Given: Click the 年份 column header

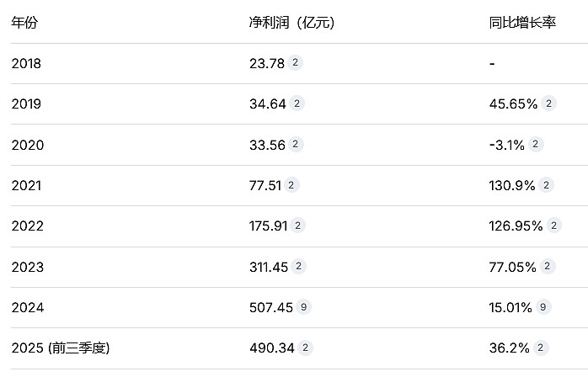Looking at the screenshot, I should [x=24, y=22].
